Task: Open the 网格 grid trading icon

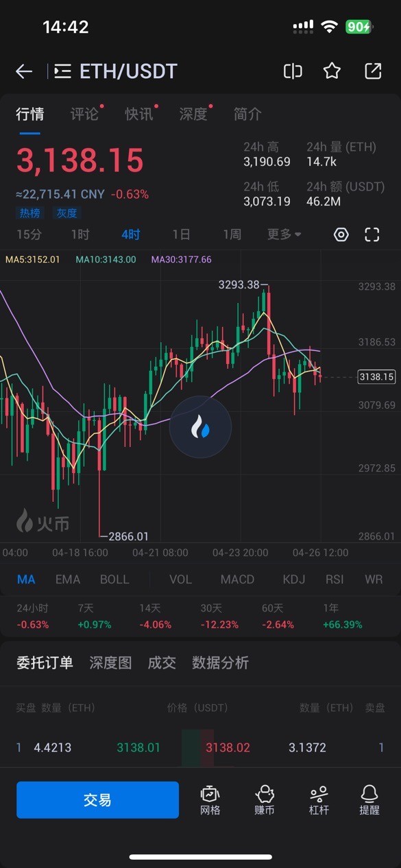Action: 210,799
